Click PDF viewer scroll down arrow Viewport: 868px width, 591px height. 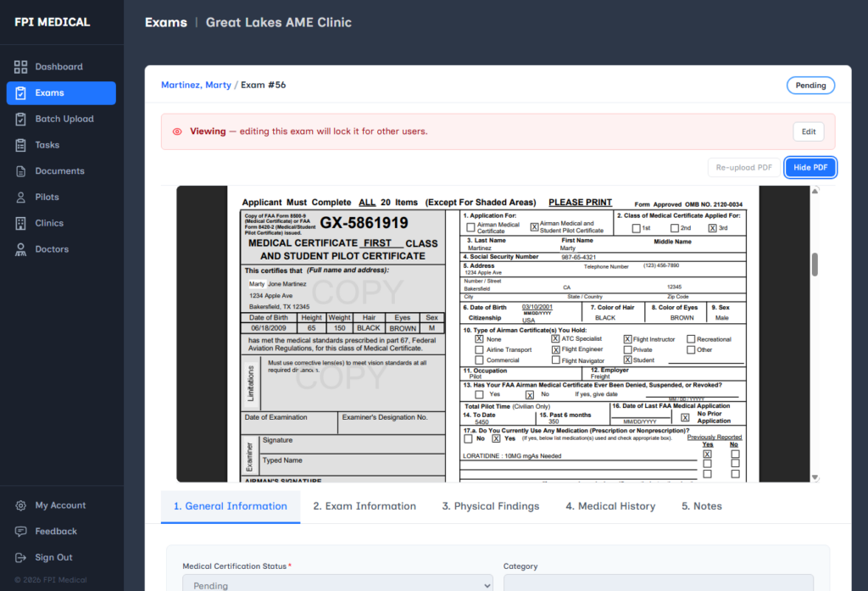pos(815,477)
